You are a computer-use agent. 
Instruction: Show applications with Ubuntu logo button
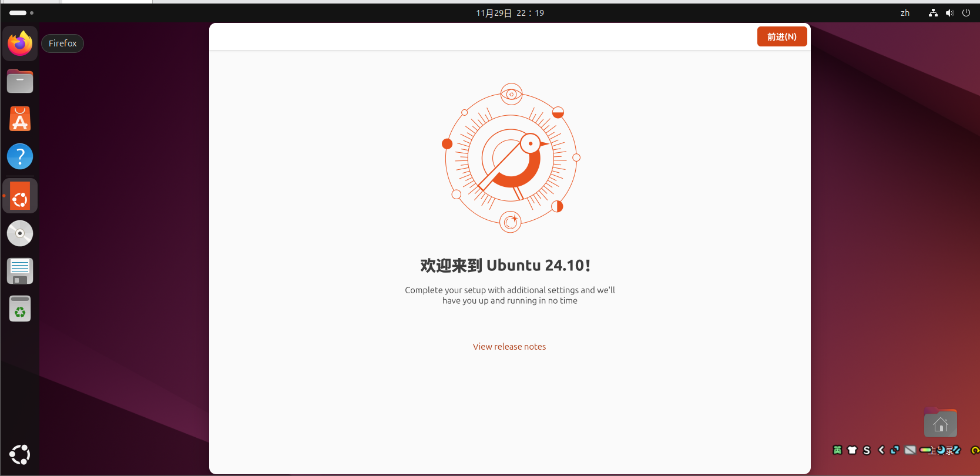coord(20,455)
